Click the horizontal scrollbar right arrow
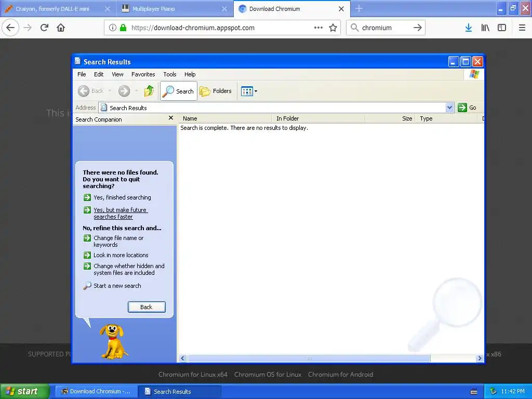The width and height of the screenshot is (532, 399). (480, 358)
